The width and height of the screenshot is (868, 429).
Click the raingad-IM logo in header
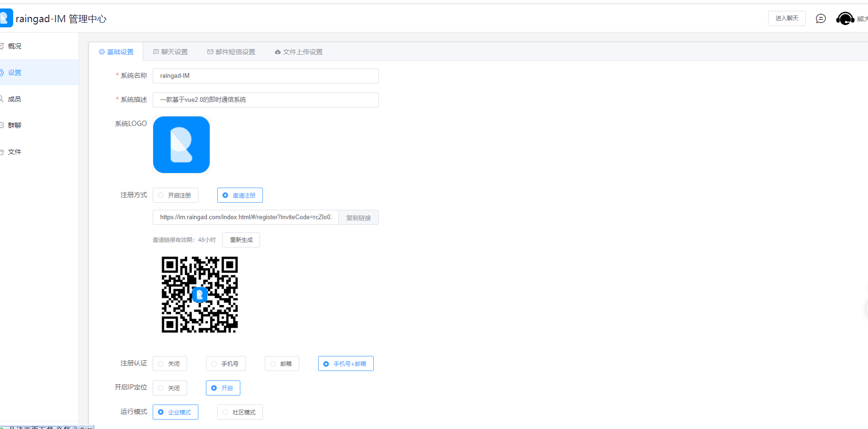(x=6, y=18)
